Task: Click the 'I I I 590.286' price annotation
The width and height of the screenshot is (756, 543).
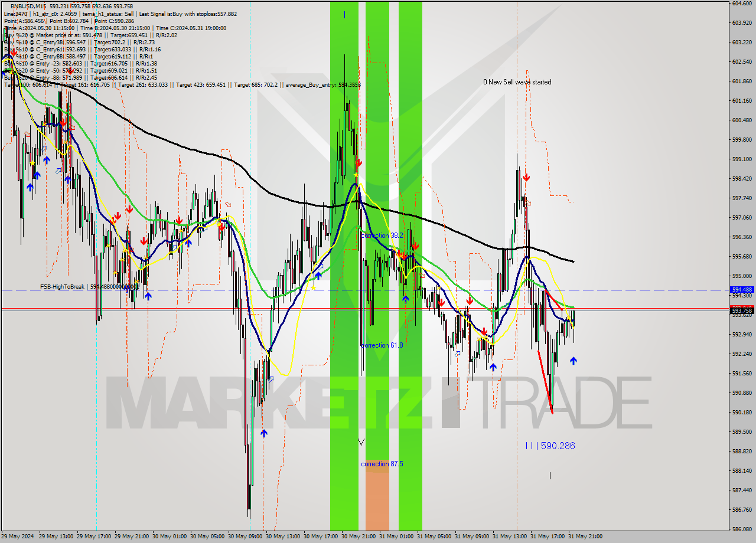Action: coord(550,446)
